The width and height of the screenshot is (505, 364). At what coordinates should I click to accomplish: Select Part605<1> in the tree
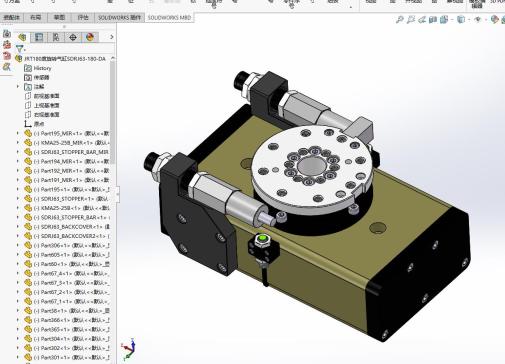click(x=71, y=255)
